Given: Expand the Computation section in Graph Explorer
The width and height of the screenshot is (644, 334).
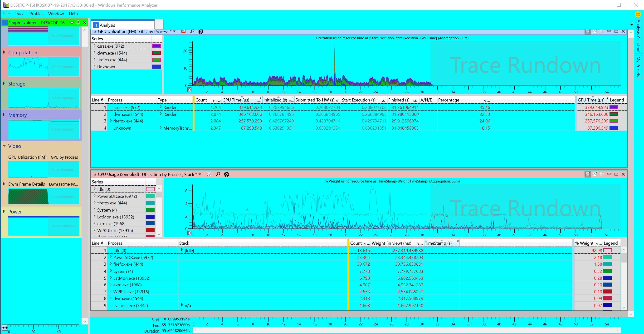Looking at the screenshot, I should (4, 52).
